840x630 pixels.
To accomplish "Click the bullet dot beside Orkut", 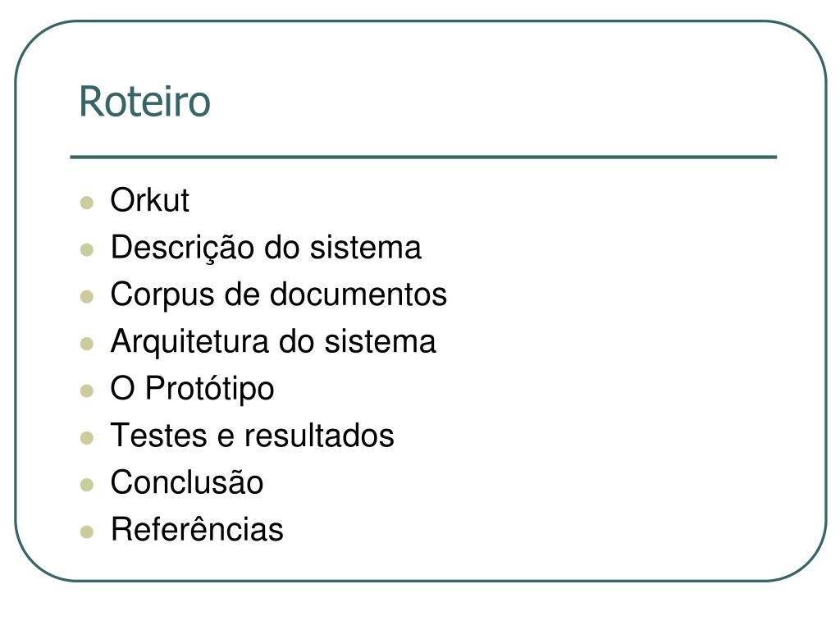I will (x=87, y=203).
